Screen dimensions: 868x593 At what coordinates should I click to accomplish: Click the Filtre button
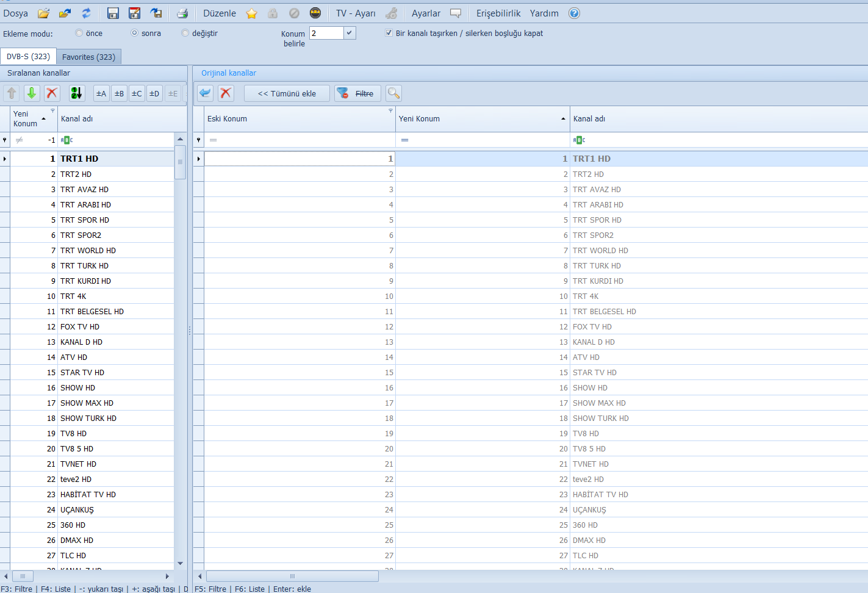click(357, 93)
